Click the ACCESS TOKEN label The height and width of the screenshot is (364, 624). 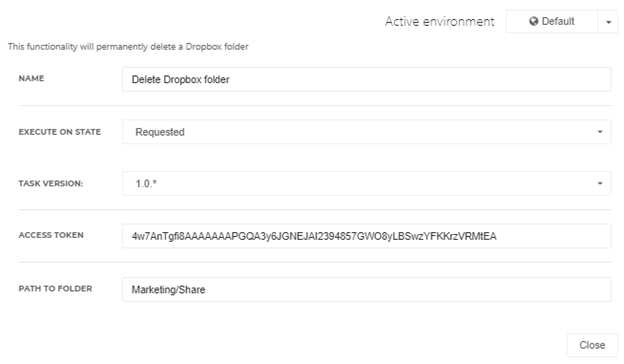51,235
